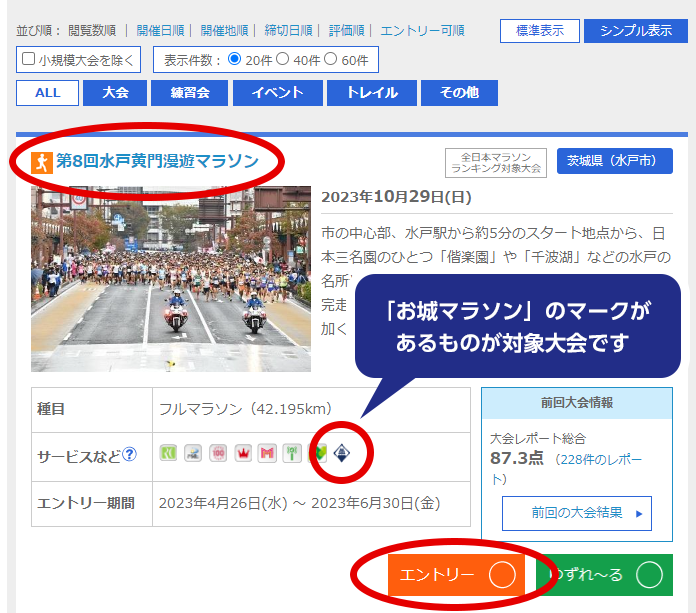Click the castle marathon (お城マラソン) mark icon
The image size is (696, 613).
(x=341, y=454)
